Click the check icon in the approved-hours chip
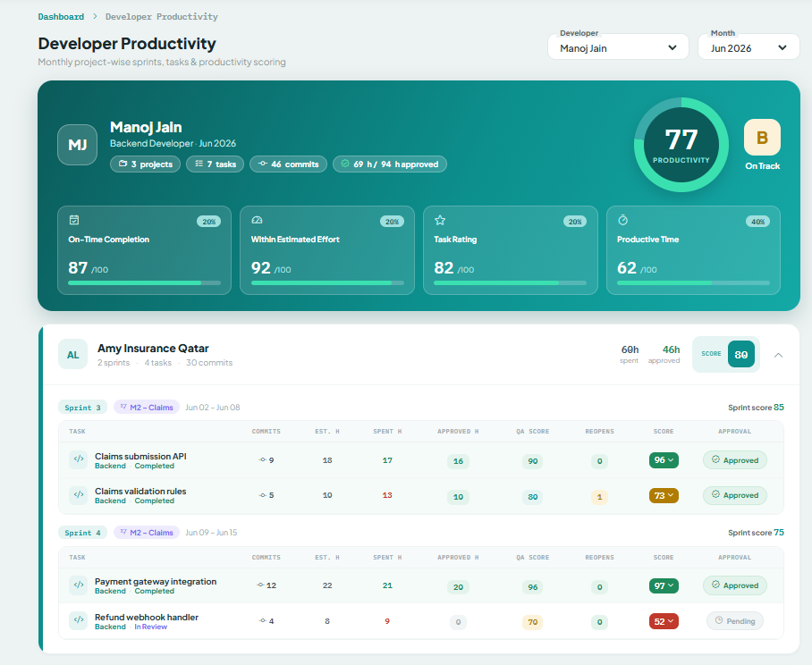The image size is (812, 665). point(345,164)
